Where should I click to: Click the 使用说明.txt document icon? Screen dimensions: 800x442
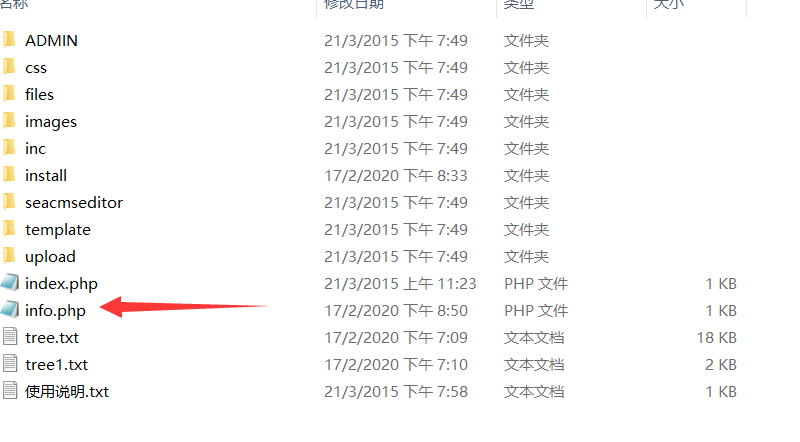(x=10, y=391)
